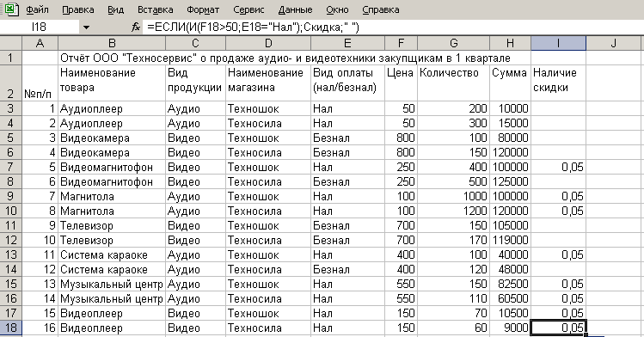Click Система караоке cell in row 13
Screen dimensions: 644x337
[x=112, y=255]
